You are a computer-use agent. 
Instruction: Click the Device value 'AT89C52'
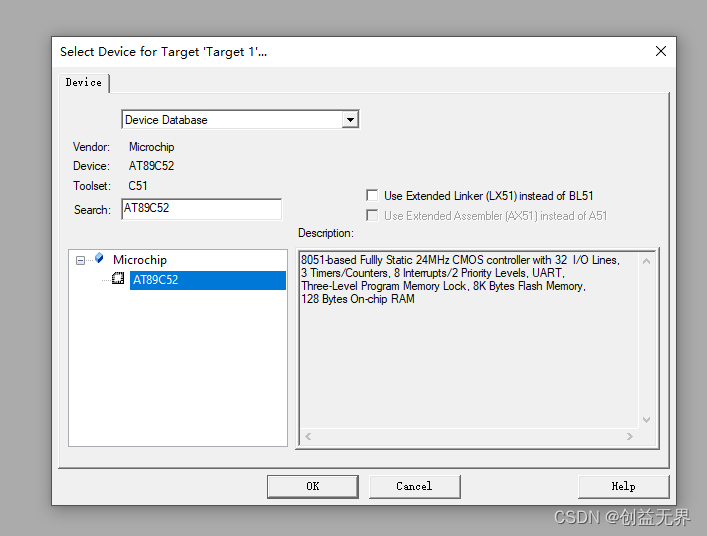[x=152, y=166]
